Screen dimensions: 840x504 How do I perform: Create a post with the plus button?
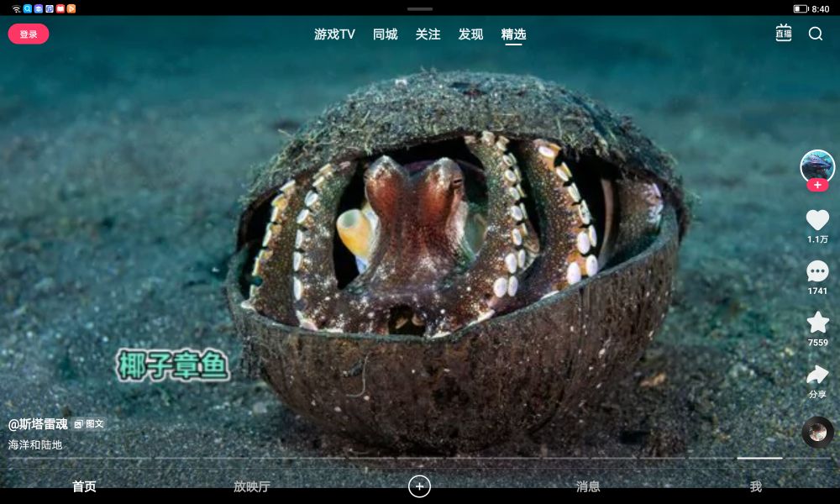pyautogui.click(x=419, y=486)
